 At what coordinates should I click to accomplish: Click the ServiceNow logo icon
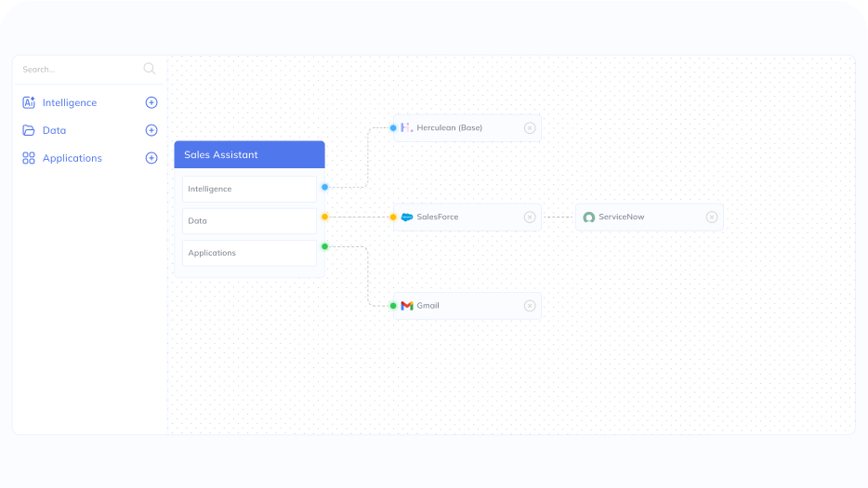(x=588, y=218)
